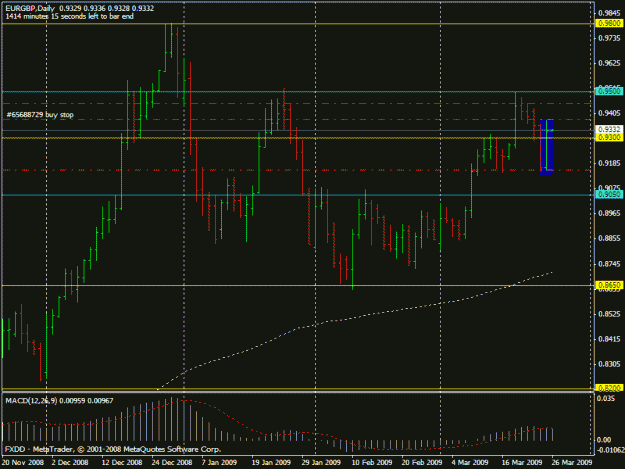Click the yellow 0.9800 price level tag
Viewport: 625px width, 469px height.
(609, 24)
